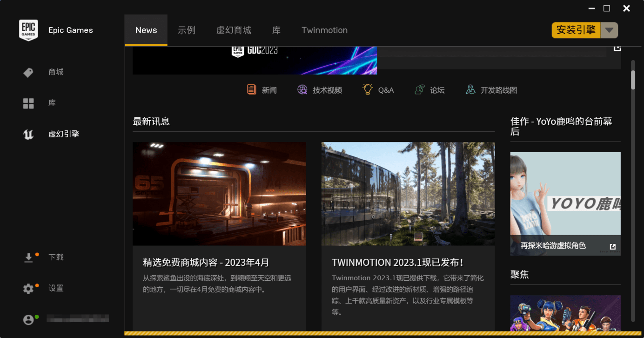Open the 设置 gear icon
The height and width of the screenshot is (338, 644).
coord(28,289)
